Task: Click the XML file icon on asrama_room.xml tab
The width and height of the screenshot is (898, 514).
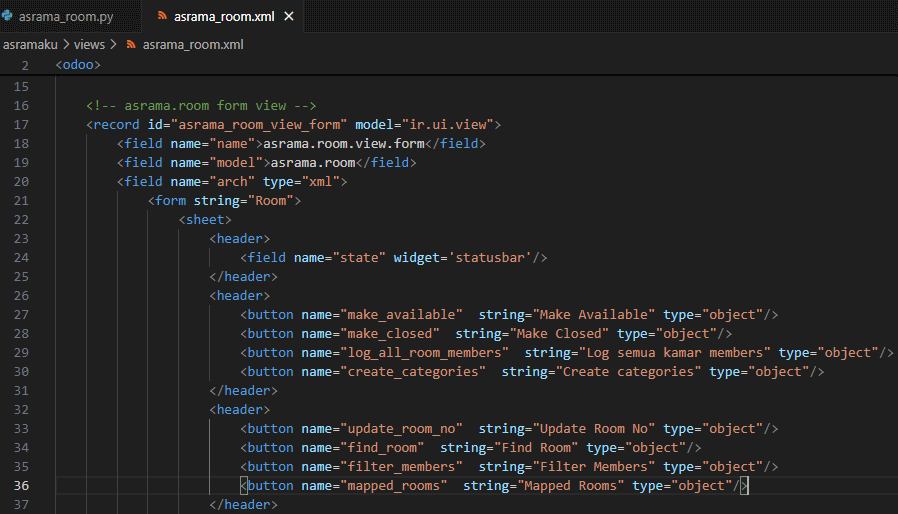Action: tap(162, 16)
